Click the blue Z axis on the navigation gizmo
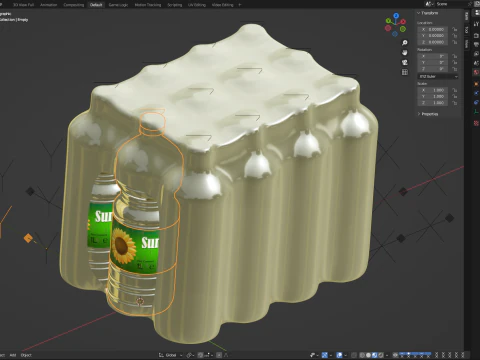This screenshot has width=480, height=360. point(396,15)
